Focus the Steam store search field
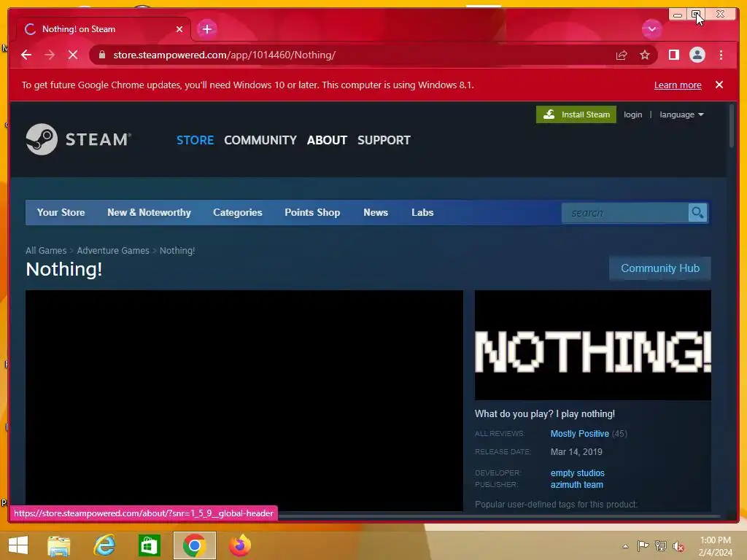This screenshot has height=560, width=747. 624,213
